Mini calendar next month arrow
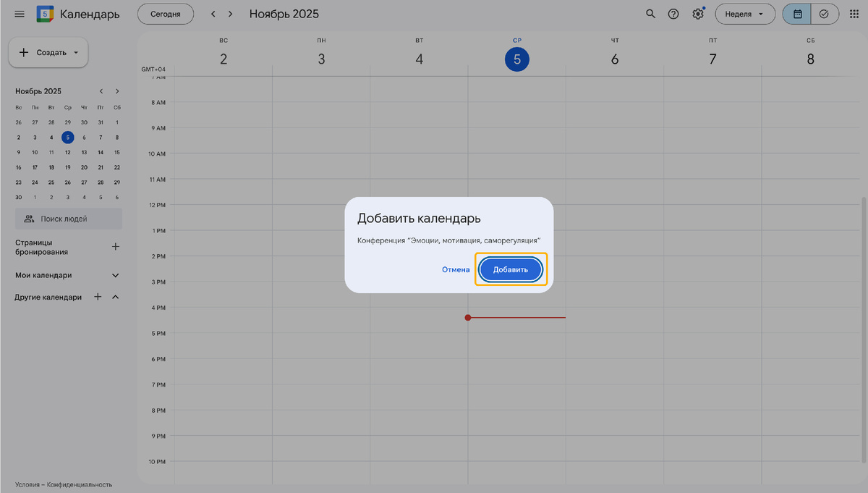The image size is (868, 493). [x=117, y=91]
